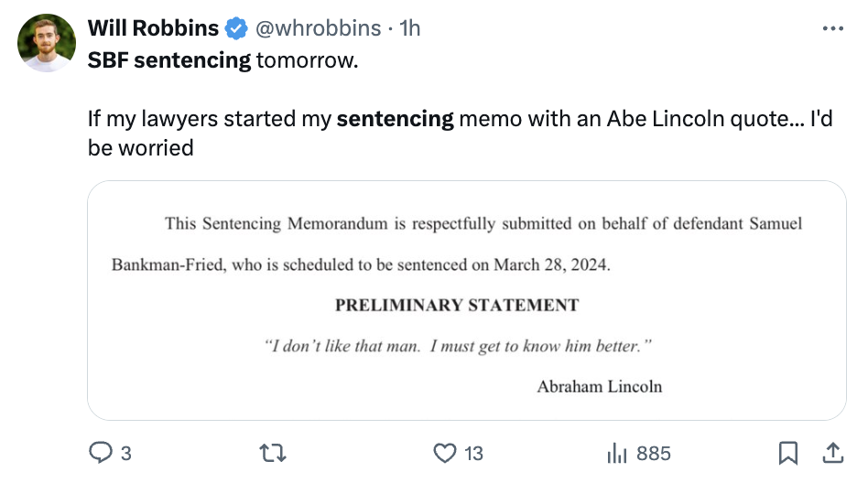Like the tweet with heart icon
This screenshot has height=483, width=868.
coord(444,453)
